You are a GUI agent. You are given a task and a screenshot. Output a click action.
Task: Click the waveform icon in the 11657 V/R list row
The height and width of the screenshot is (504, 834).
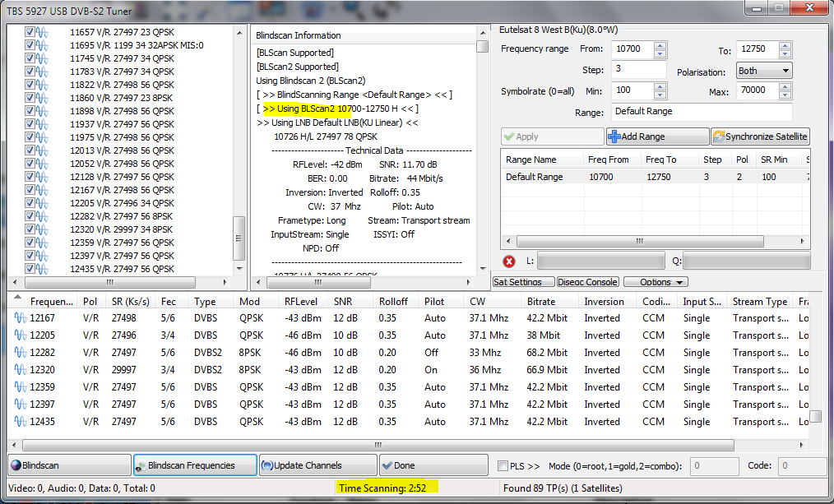[x=42, y=32]
